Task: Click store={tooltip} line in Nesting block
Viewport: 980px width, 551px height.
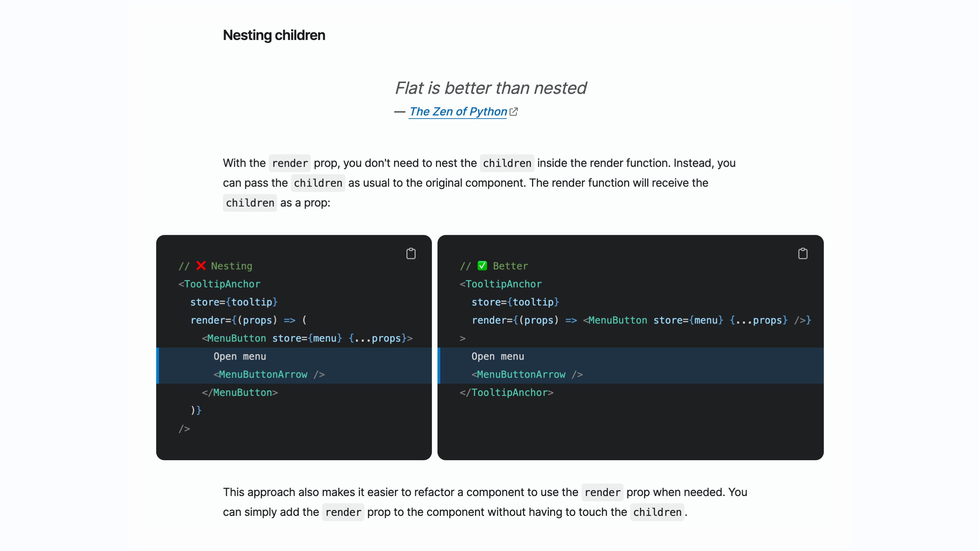Action: coord(234,302)
